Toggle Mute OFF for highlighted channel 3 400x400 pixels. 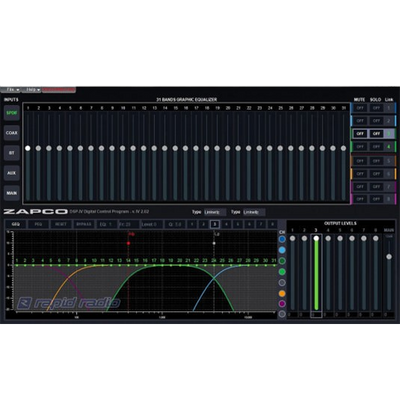[360, 134]
